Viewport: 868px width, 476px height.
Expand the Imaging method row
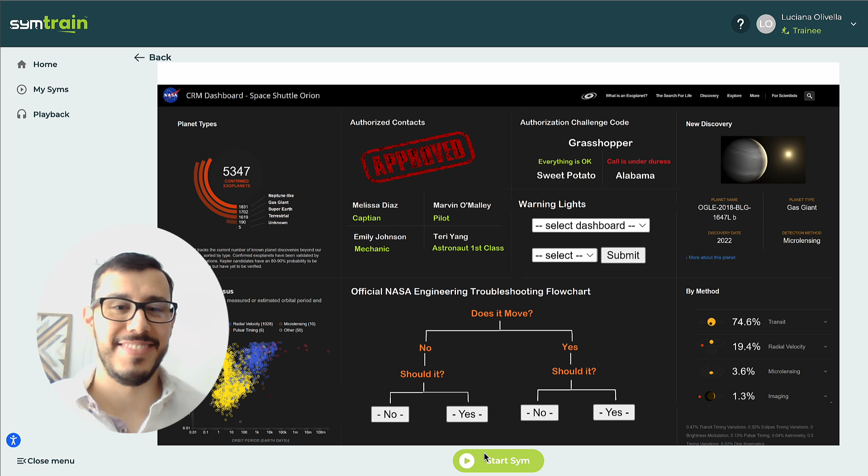pos(825,396)
